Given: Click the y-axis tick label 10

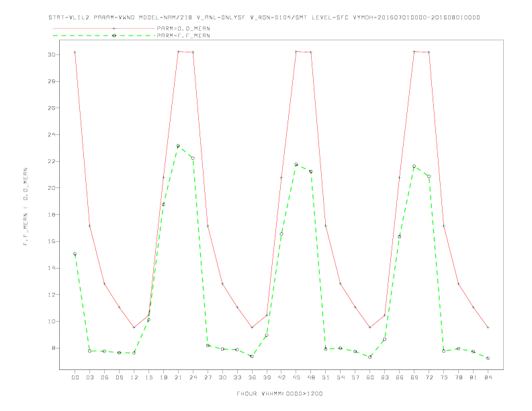Looking at the screenshot, I should click(52, 322).
